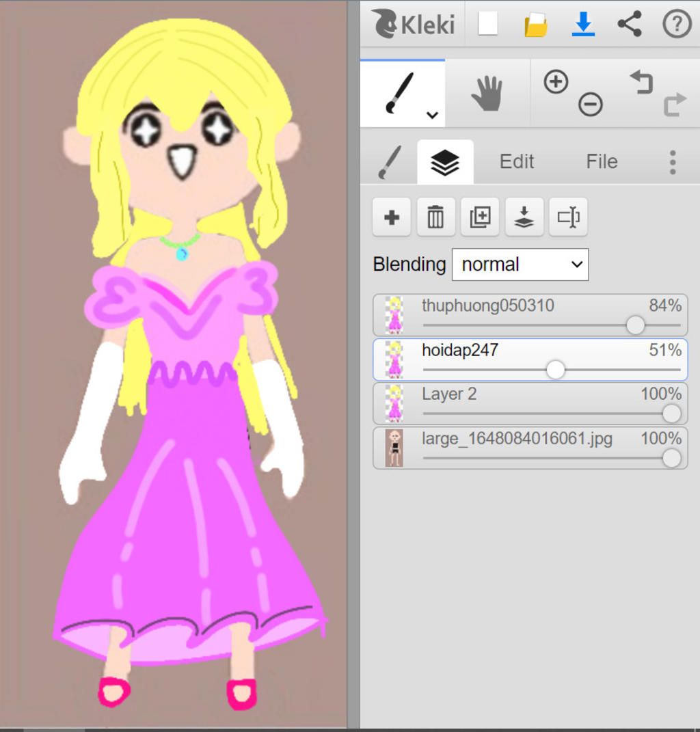Adjust large_1648084016061.jpg opacity slider handle
Image resolution: width=700 pixels, height=732 pixels.
[x=671, y=458]
